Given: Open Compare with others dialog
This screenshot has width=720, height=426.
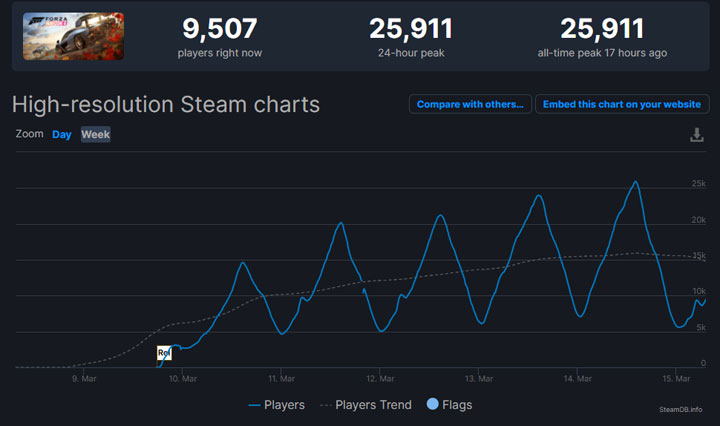Looking at the screenshot, I should (x=469, y=105).
